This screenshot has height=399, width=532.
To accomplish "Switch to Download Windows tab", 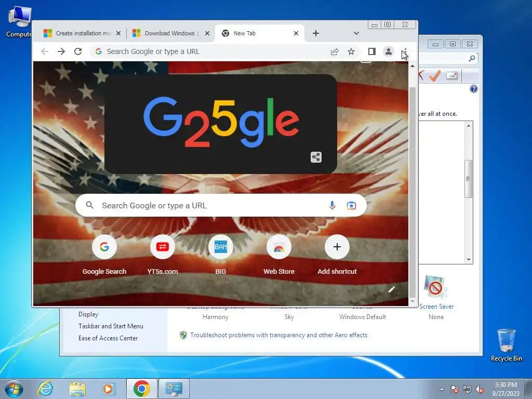I will click(x=170, y=33).
